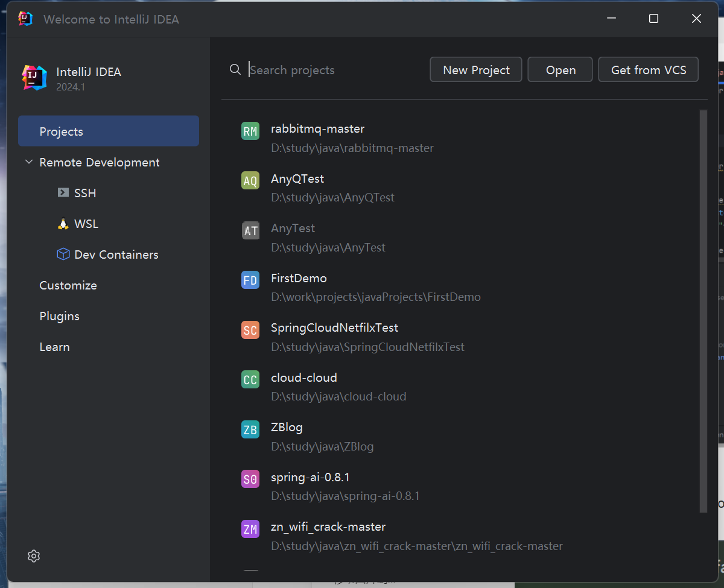Open Remote Development in the sidebar
The image size is (724, 588).
coord(100,162)
